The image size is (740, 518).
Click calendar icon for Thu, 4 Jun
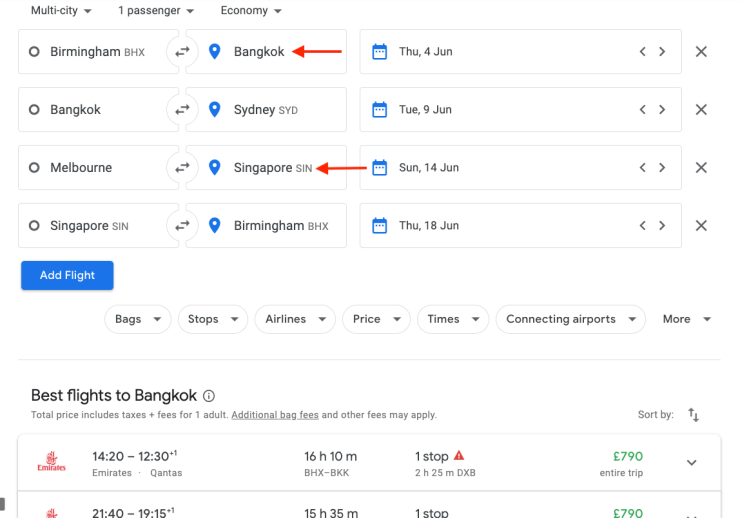tap(379, 52)
